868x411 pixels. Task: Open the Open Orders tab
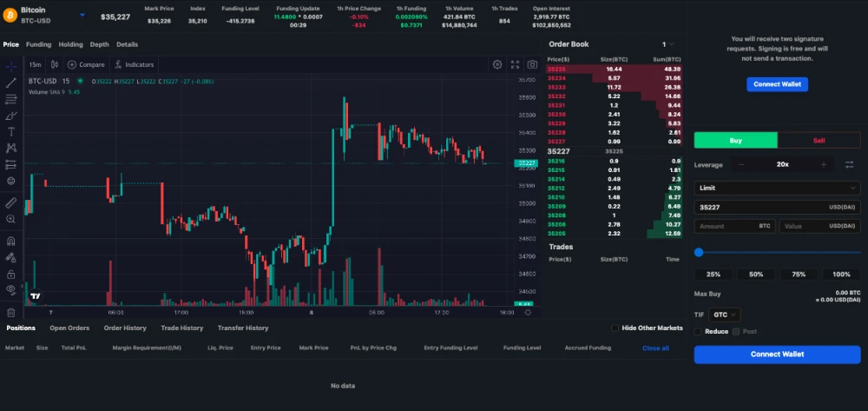click(x=69, y=328)
